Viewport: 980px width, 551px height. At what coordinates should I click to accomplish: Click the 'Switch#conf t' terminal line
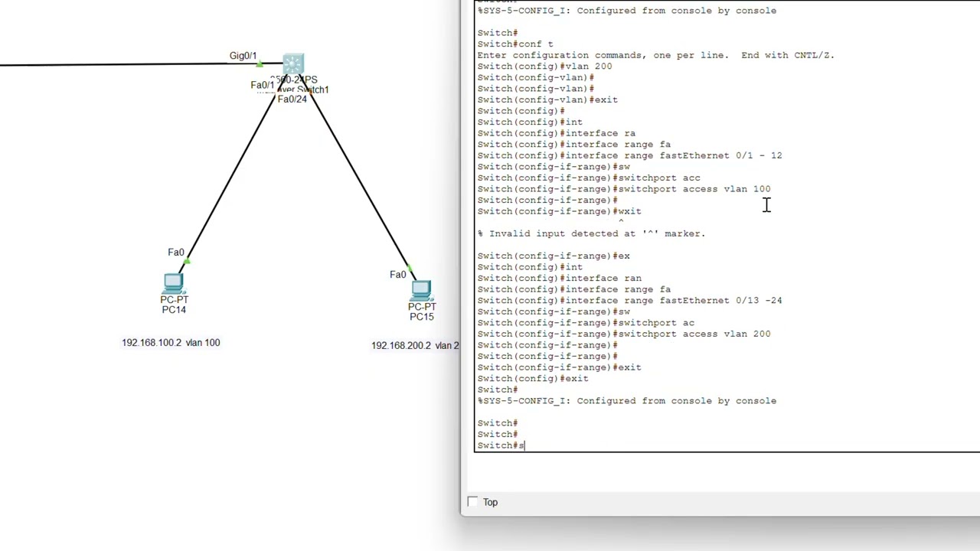point(515,44)
